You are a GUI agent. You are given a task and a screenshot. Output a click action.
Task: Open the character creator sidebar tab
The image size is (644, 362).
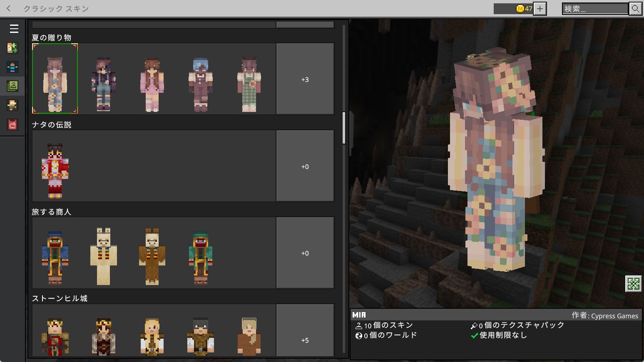click(12, 67)
